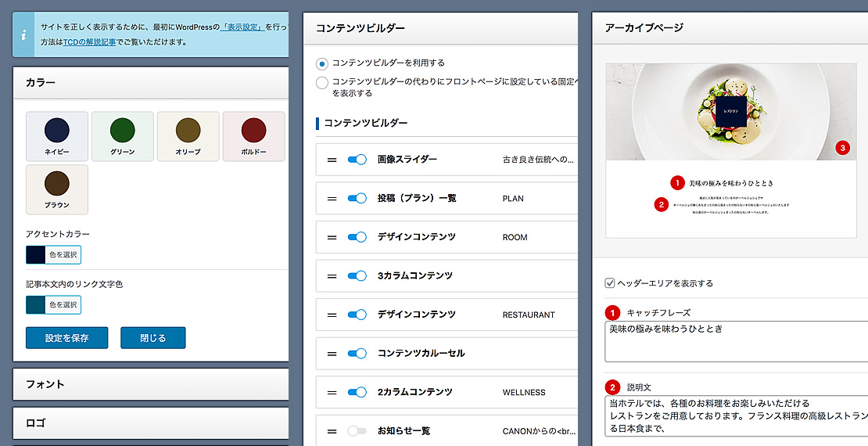Click the info icon in the notice banner
868x446 pixels.
pos(23,35)
